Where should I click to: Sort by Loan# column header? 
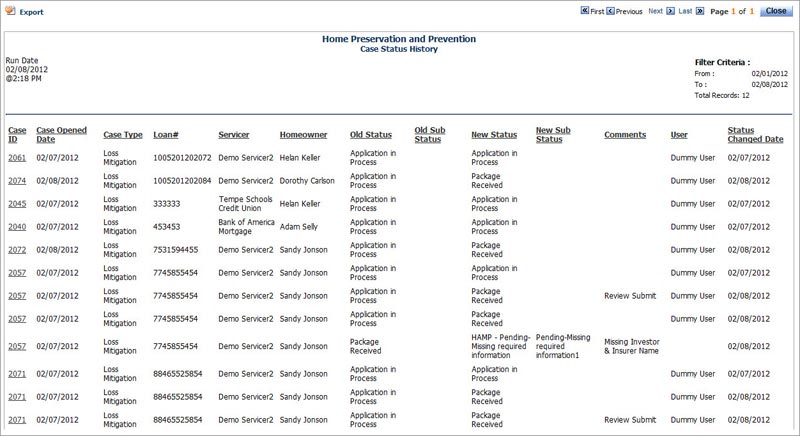tap(166, 135)
